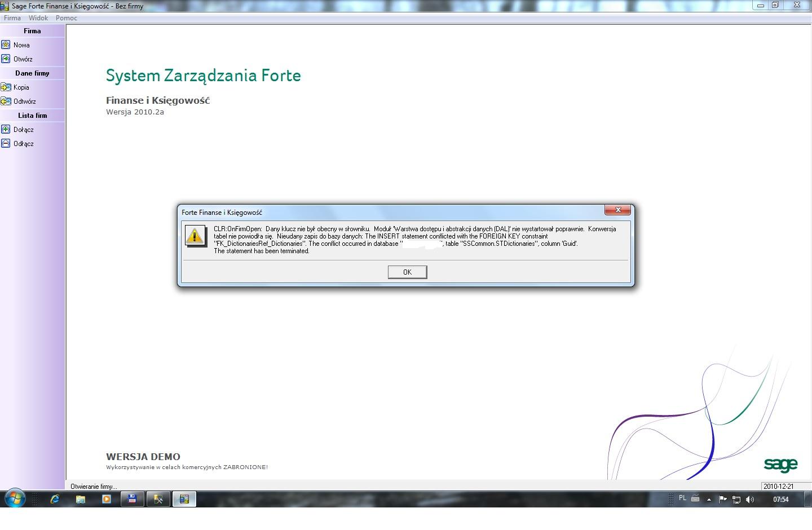Click the Nowa company icon in sidebar
Viewport: 812px width, 530px height.
6,45
